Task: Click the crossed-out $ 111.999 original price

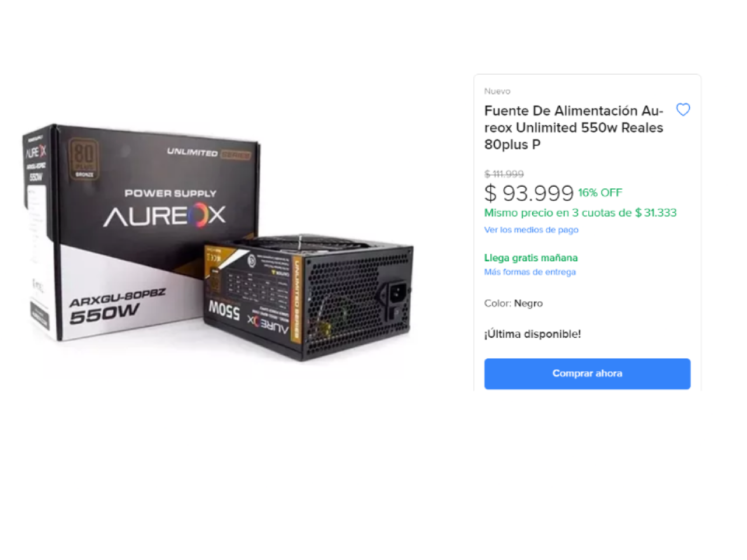Action: point(504,174)
